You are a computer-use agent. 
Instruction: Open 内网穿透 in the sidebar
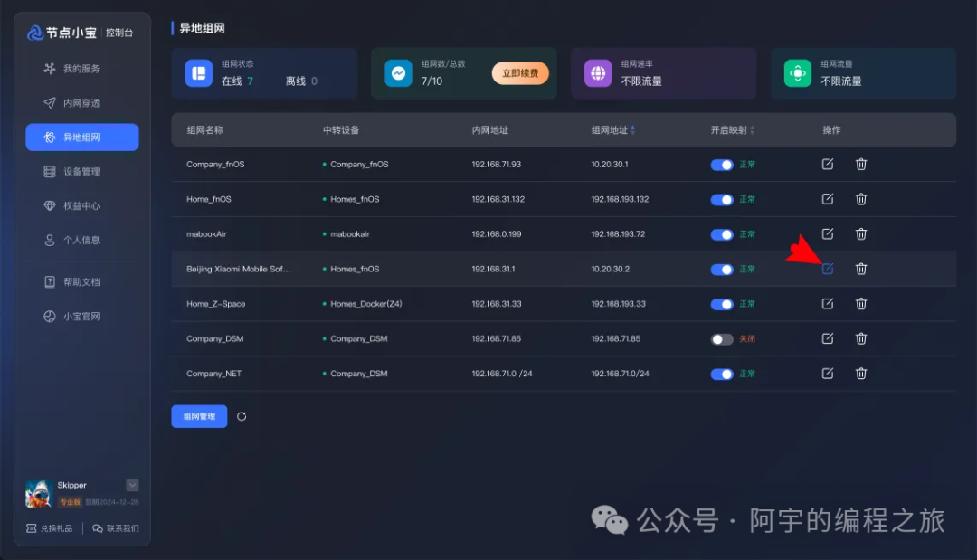(x=81, y=103)
